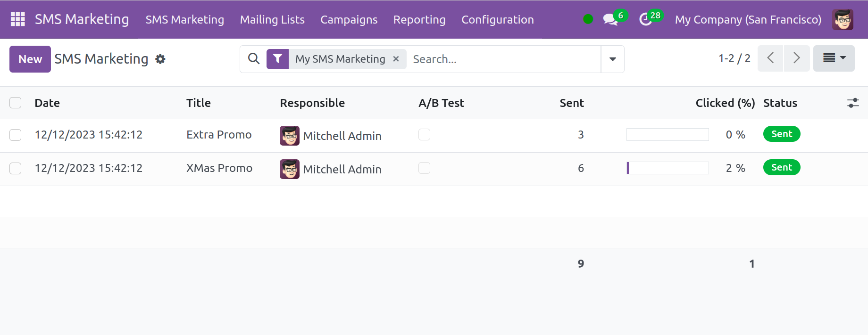The height and width of the screenshot is (335, 868).
Task: Open company selector My Company (San Francisco)
Action: (748, 19)
